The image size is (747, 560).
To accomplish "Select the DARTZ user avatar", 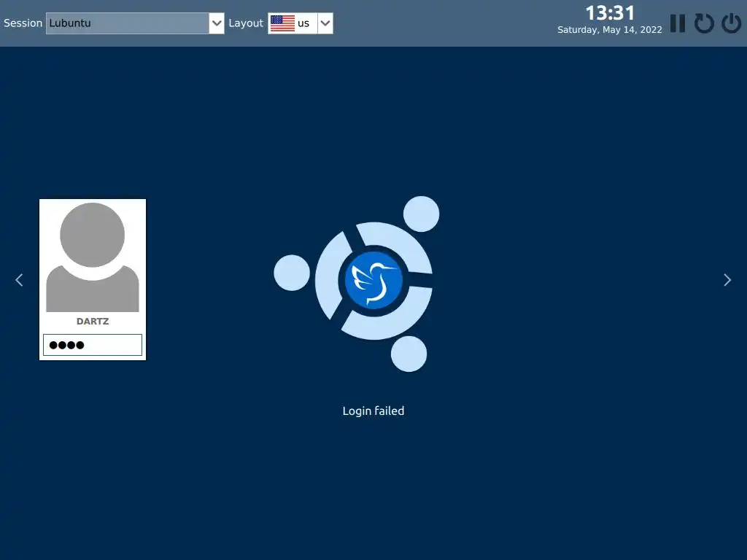I will [93, 257].
